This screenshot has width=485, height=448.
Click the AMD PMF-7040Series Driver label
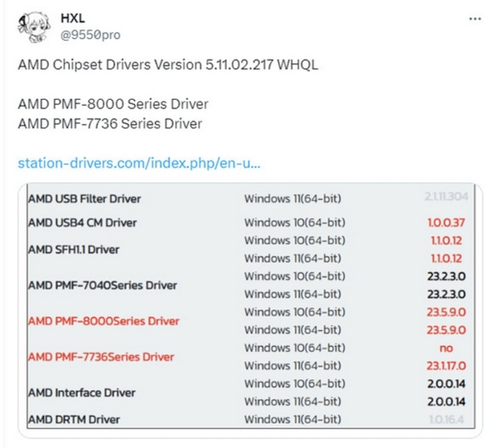tap(102, 285)
